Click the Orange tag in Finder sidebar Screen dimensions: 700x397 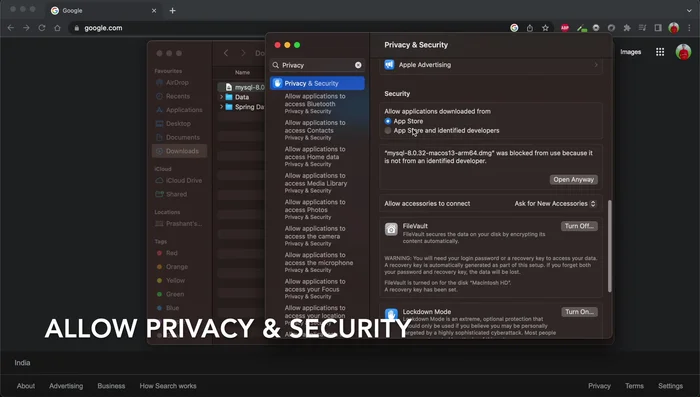(x=172, y=267)
